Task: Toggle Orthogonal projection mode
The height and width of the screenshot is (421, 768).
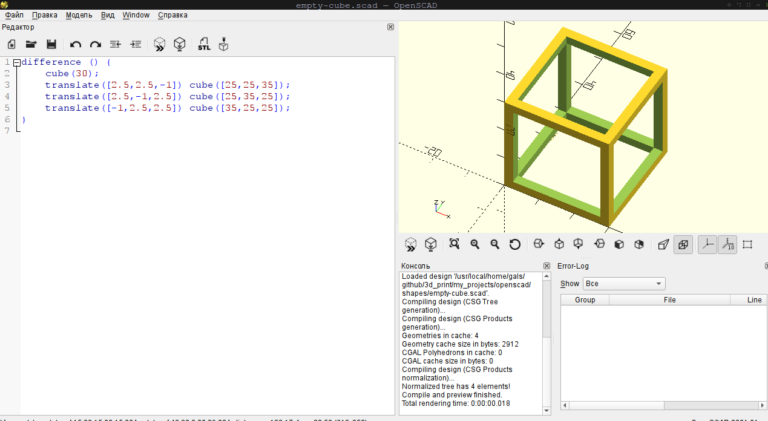Action: (683, 244)
